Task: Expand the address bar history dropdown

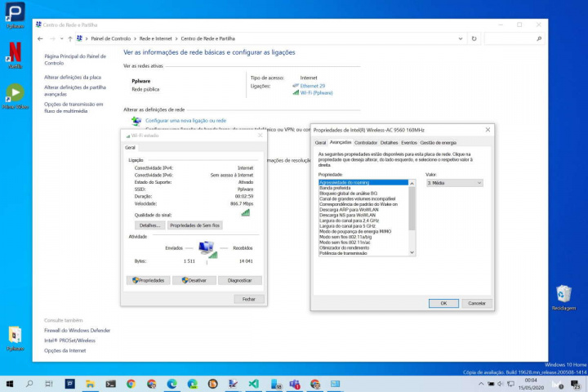Action: tap(463, 38)
